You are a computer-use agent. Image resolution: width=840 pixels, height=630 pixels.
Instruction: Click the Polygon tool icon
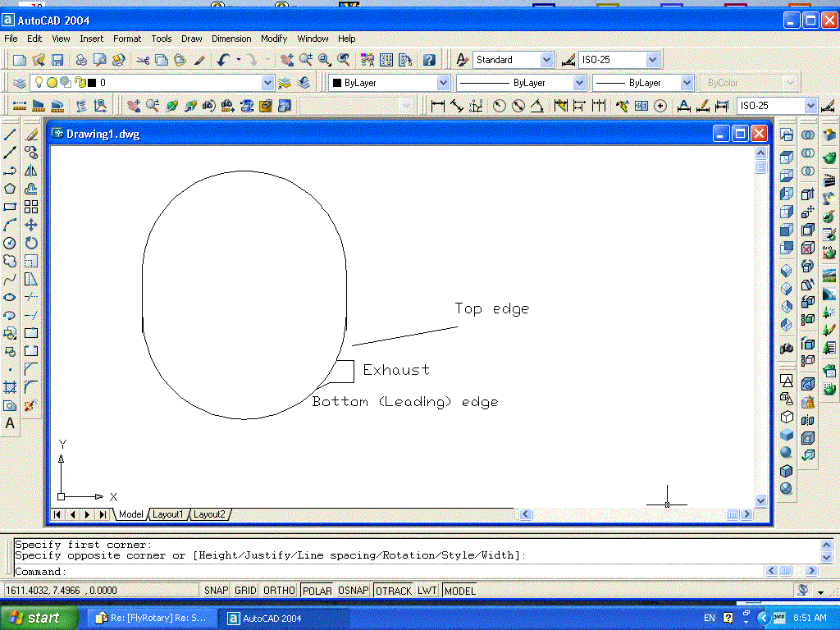click(x=10, y=189)
